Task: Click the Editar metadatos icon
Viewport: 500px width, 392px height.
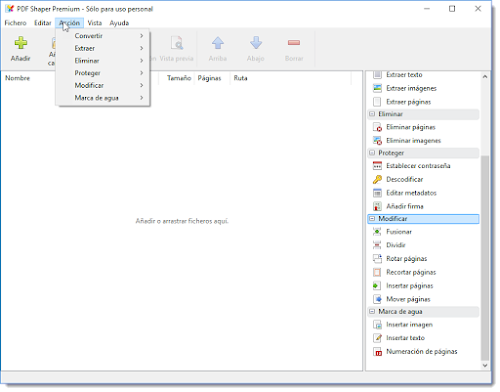Action: tap(377, 193)
